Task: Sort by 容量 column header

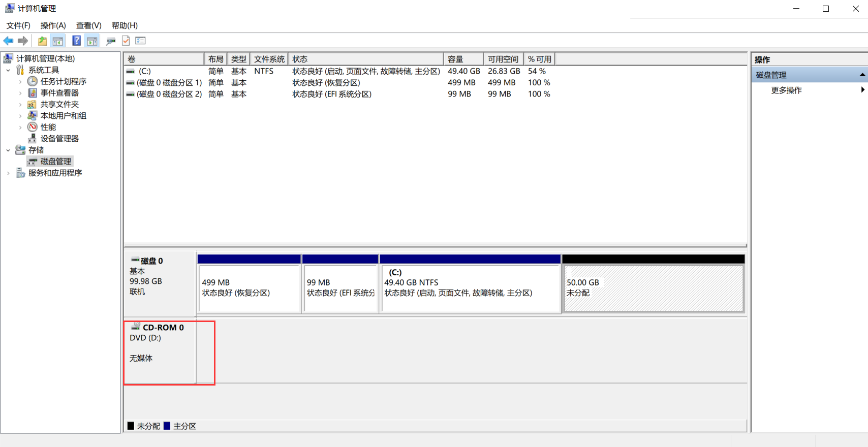Action: [463, 59]
